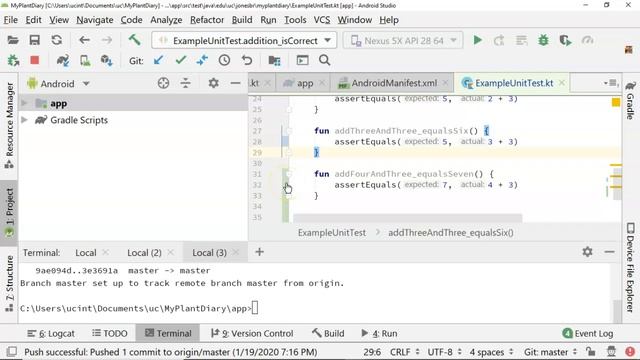Screen dimensions: 640x360
Task: Expand the app tree node
Action: 24,103
